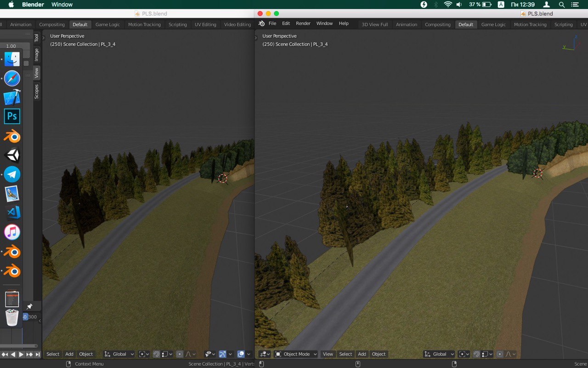The width and height of the screenshot is (588, 368).
Task: Toggle viewport gizmos in back window
Action: 222,354
